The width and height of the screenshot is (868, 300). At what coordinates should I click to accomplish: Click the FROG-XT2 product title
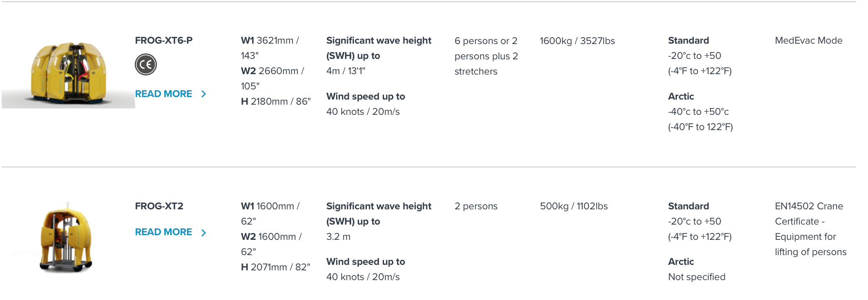159,206
